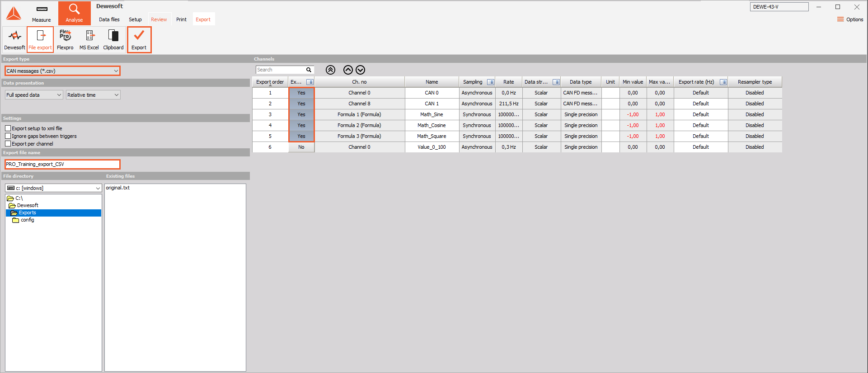The width and height of the screenshot is (868, 373).
Task: Select the Dewesoft folder
Action: pyautogui.click(x=24, y=205)
